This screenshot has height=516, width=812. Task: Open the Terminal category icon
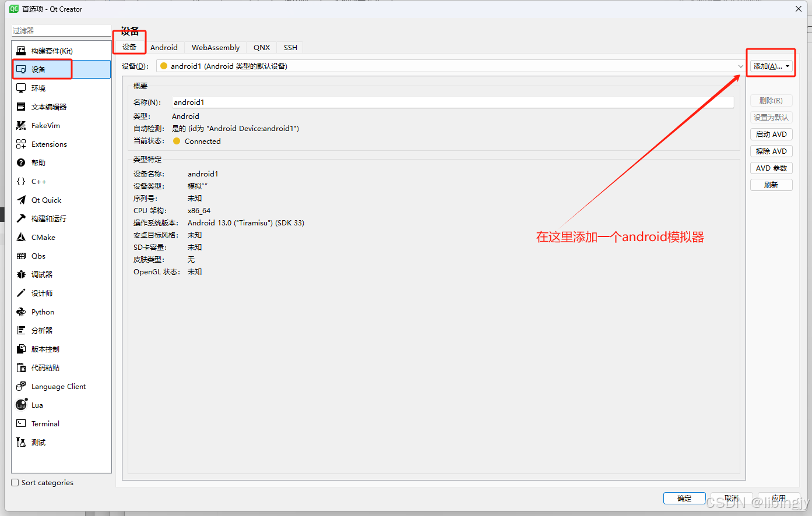pyautogui.click(x=21, y=423)
